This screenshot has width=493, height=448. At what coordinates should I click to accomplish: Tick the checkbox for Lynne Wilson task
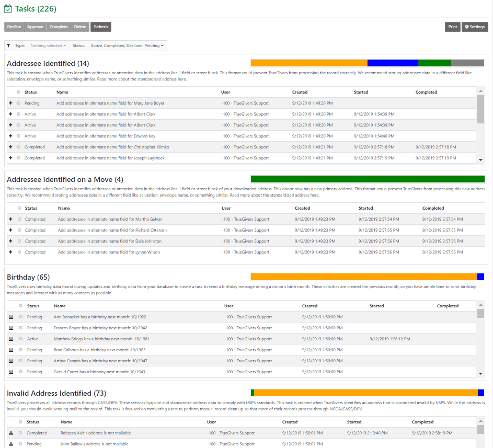tap(19, 252)
